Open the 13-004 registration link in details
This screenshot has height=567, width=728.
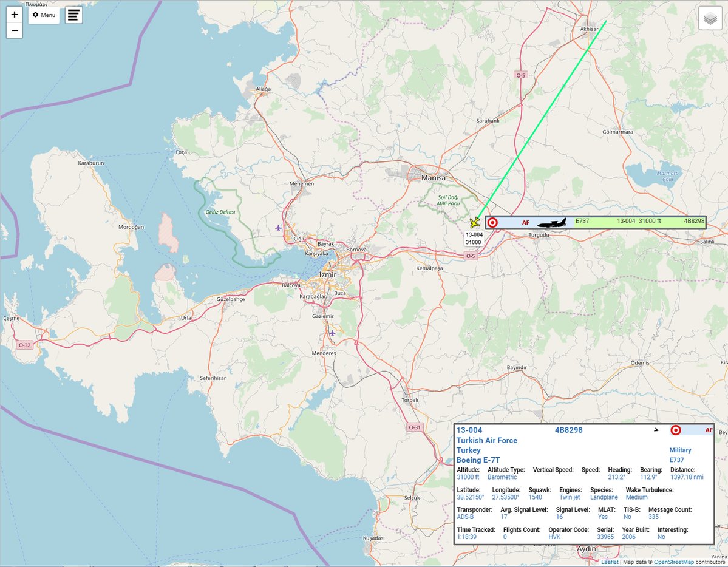pyautogui.click(x=469, y=430)
